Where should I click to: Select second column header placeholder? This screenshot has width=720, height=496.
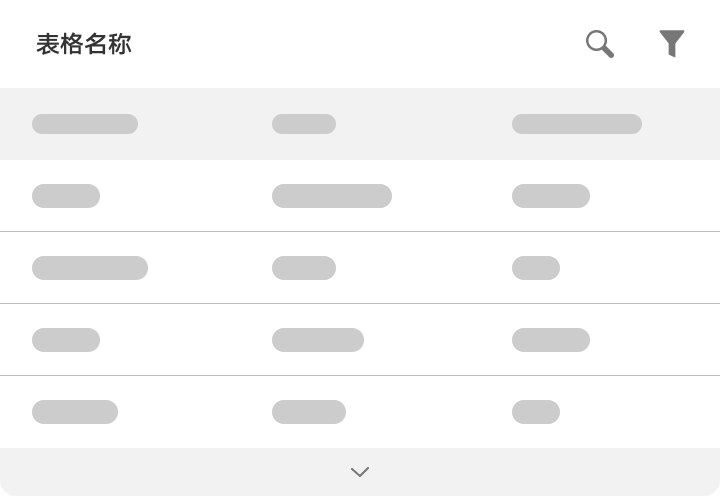[x=304, y=124]
